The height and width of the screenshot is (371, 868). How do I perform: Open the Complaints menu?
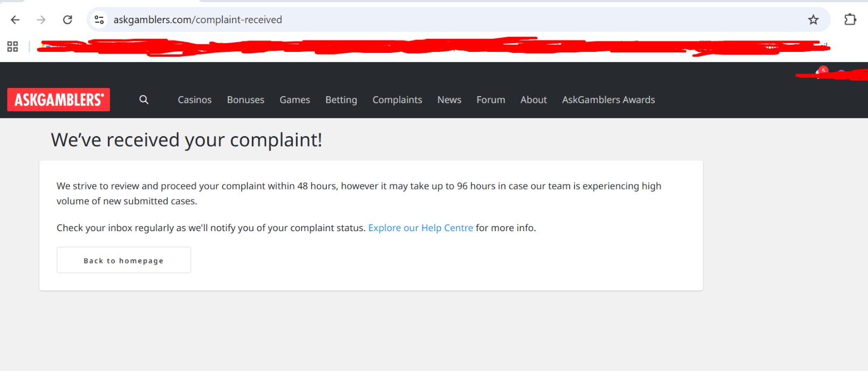397,100
